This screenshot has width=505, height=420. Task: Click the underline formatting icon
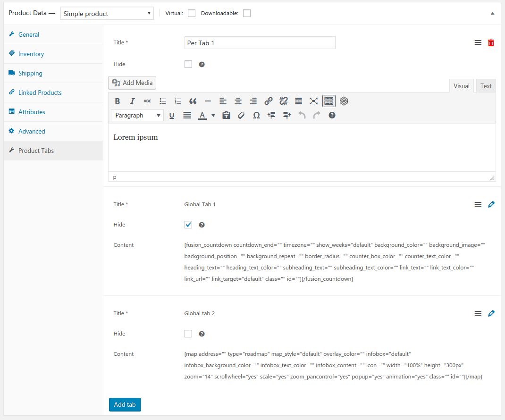point(172,115)
